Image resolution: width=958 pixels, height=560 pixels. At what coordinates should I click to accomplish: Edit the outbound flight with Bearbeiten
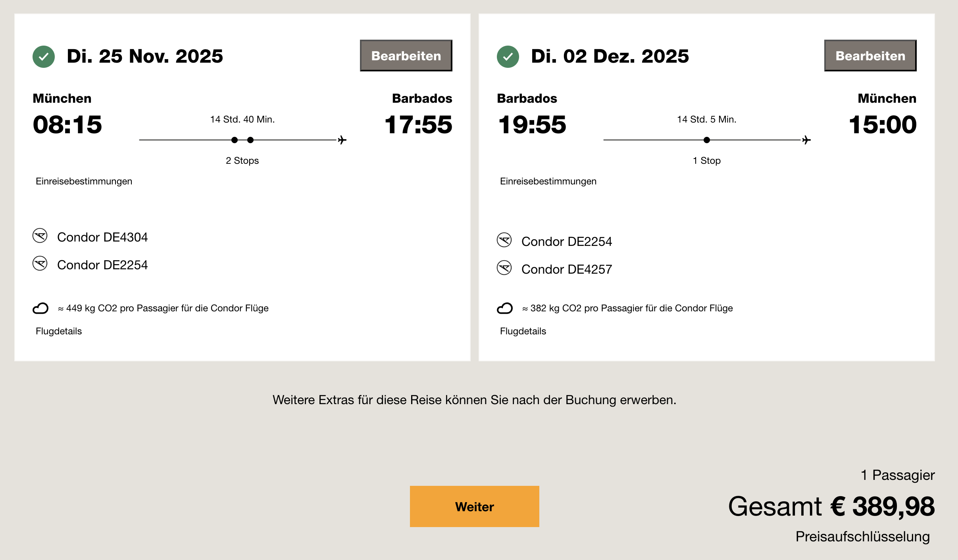406,56
